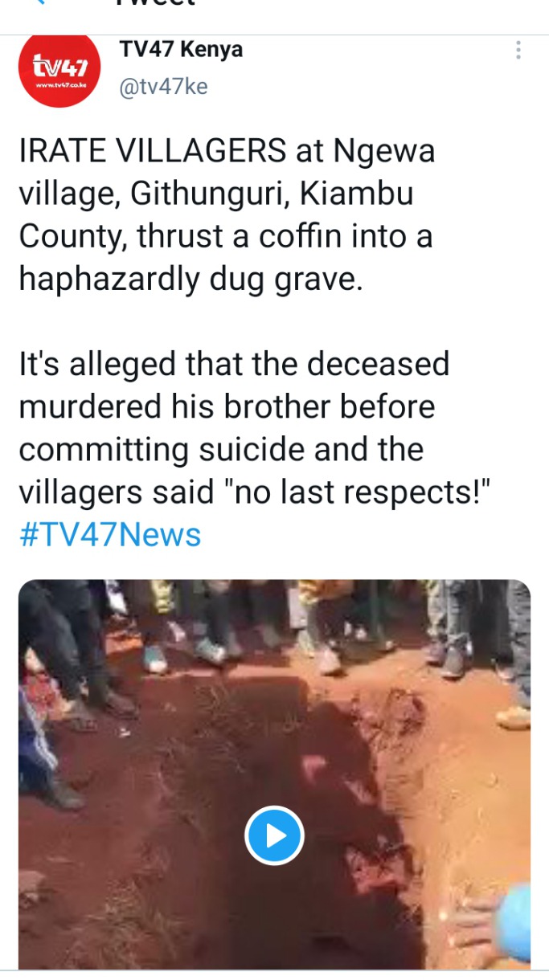549x980 pixels.
Task: Tap the www.tv47.co.ke text inside logo
Action: (58, 84)
